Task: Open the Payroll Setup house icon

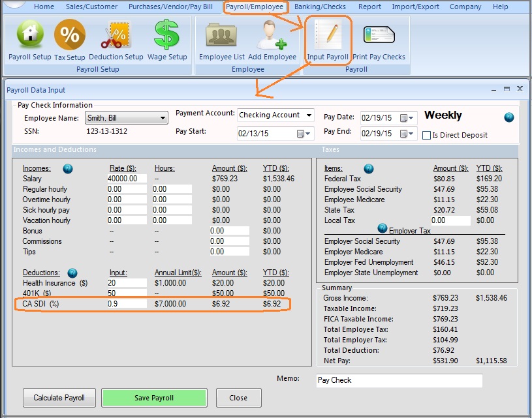Action: coord(29,36)
